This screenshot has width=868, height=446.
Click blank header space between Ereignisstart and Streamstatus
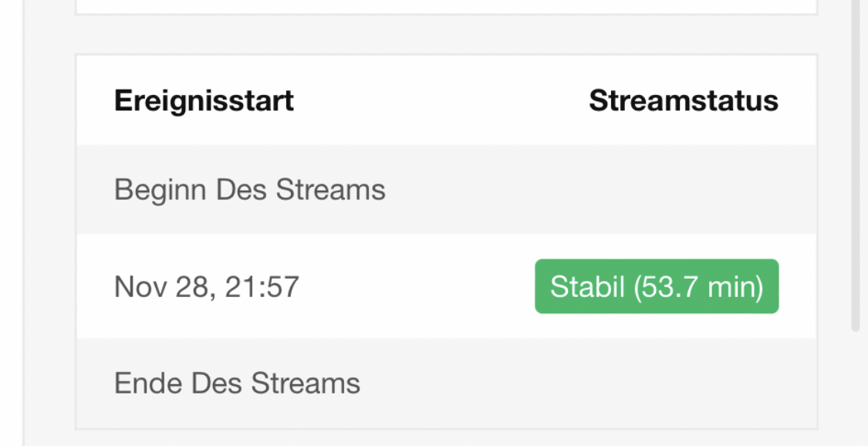coord(441,101)
